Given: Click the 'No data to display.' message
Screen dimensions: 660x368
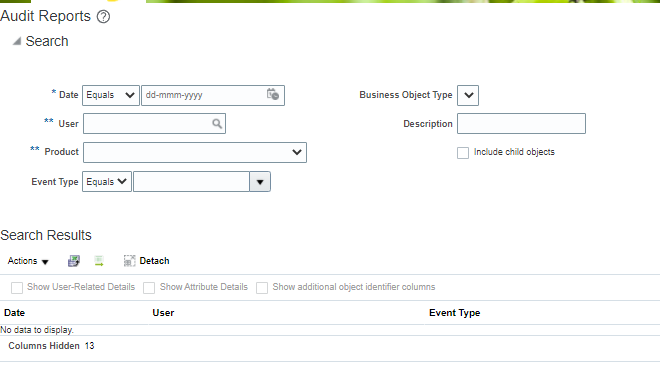Looking at the screenshot, I should (37, 330).
